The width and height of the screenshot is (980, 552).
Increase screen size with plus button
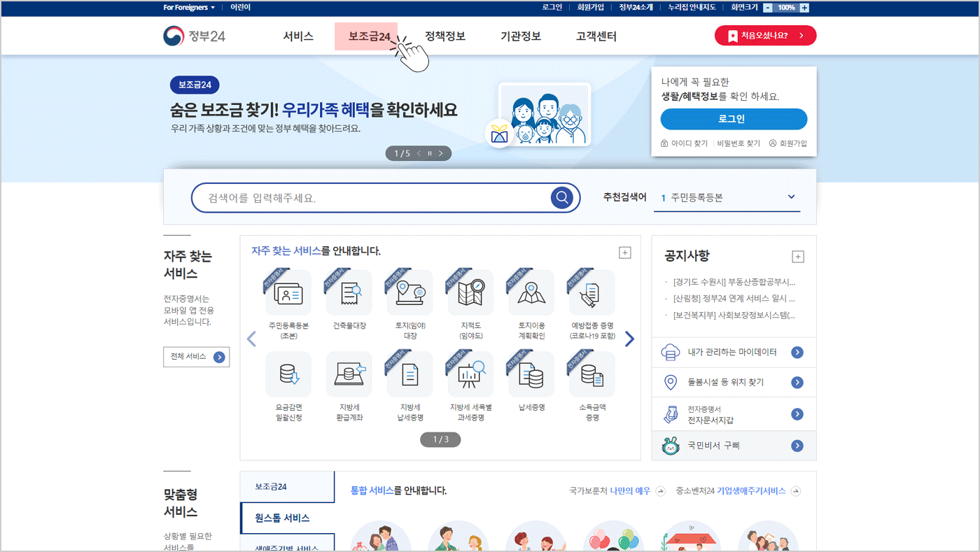pyautogui.click(x=804, y=8)
